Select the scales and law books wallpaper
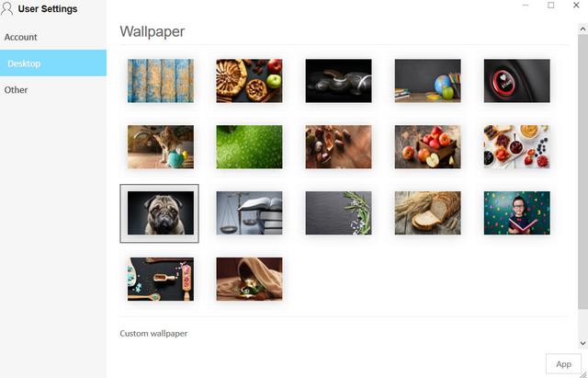The image size is (588, 378). coord(249,212)
